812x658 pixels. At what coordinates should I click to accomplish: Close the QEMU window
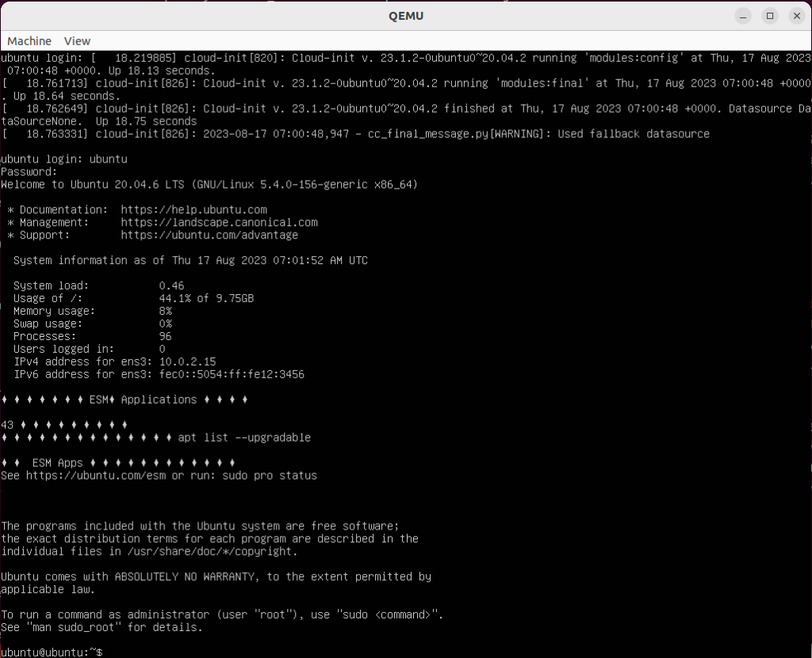point(795,16)
